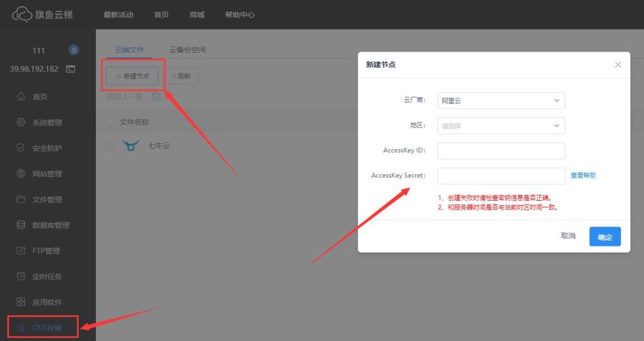Click the notification badge showing 0
Image resolution: width=644 pixels, height=341 pixels.
(73, 50)
